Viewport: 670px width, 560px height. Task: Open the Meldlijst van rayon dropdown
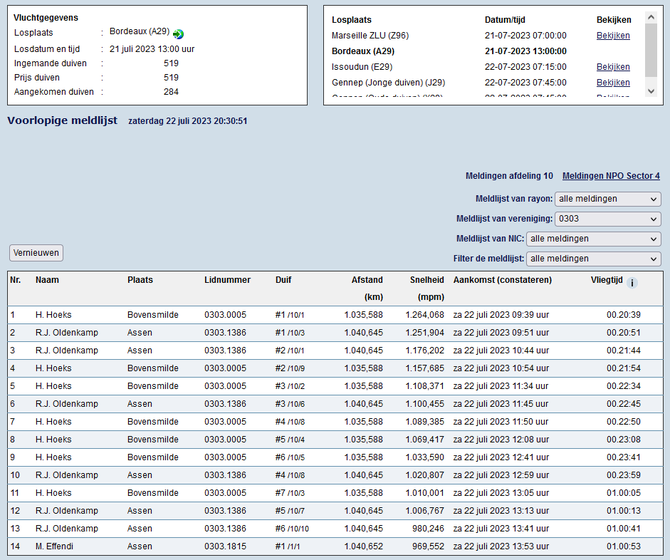[607, 199]
